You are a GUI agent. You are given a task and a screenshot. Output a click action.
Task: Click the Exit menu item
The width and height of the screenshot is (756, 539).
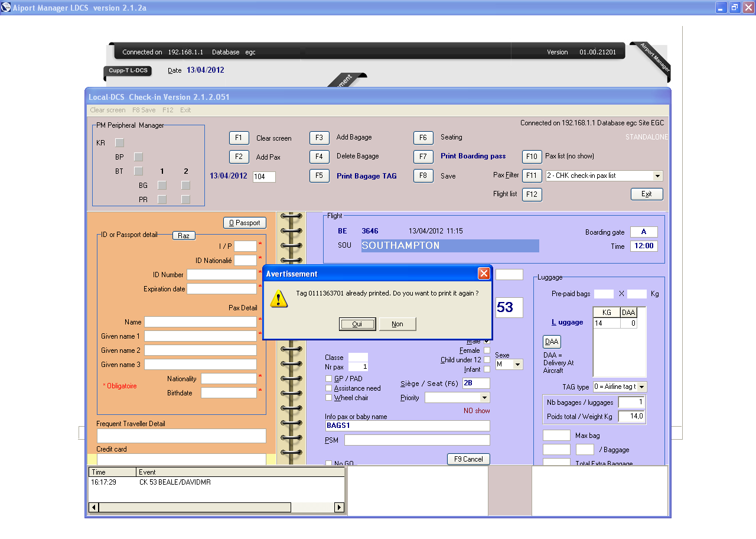[185, 110]
